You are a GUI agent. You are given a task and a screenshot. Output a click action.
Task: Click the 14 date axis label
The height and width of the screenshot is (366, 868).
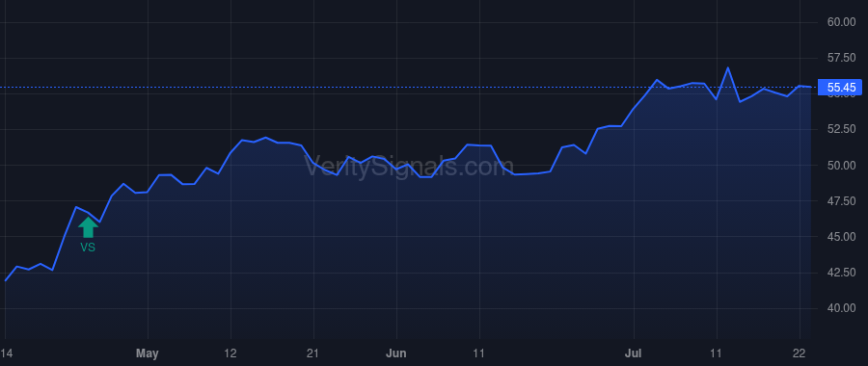6,353
